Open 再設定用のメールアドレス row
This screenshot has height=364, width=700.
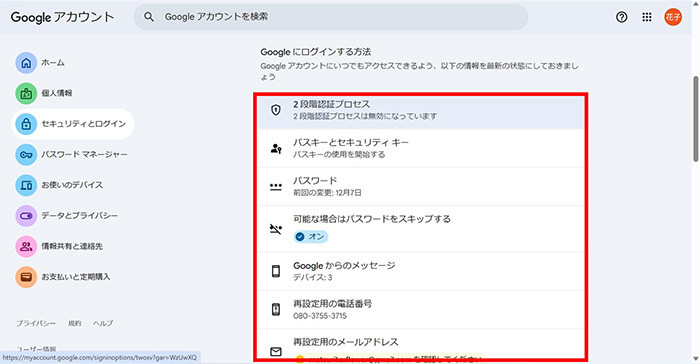(421, 345)
